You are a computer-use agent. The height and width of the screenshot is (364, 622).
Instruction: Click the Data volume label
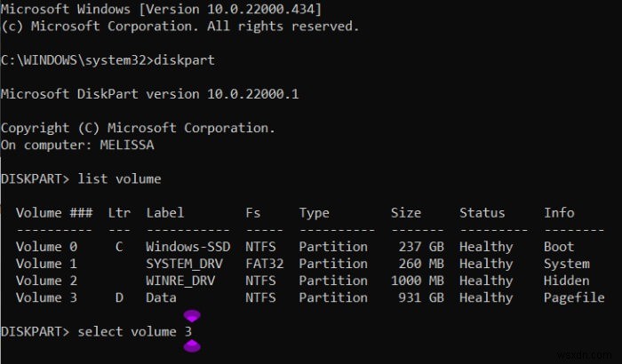(x=161, y=297)
